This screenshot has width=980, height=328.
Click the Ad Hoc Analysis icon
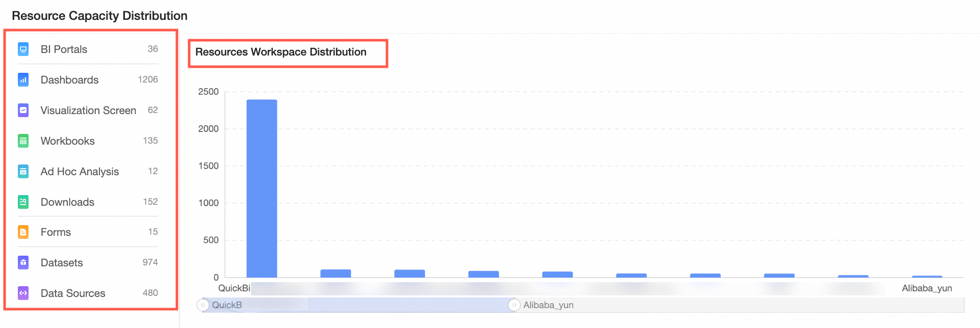(x=23, y=172)
